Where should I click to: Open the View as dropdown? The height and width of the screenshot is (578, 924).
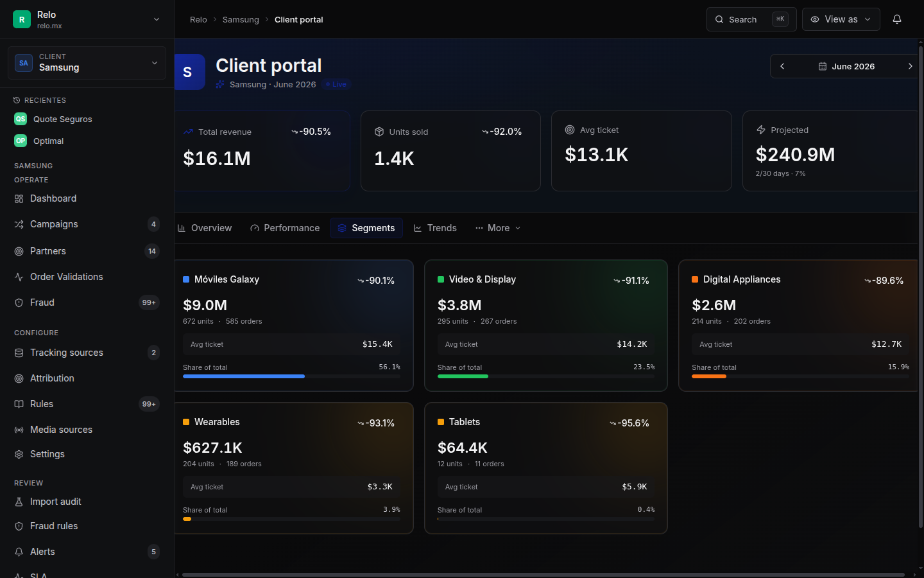(841, 19)
